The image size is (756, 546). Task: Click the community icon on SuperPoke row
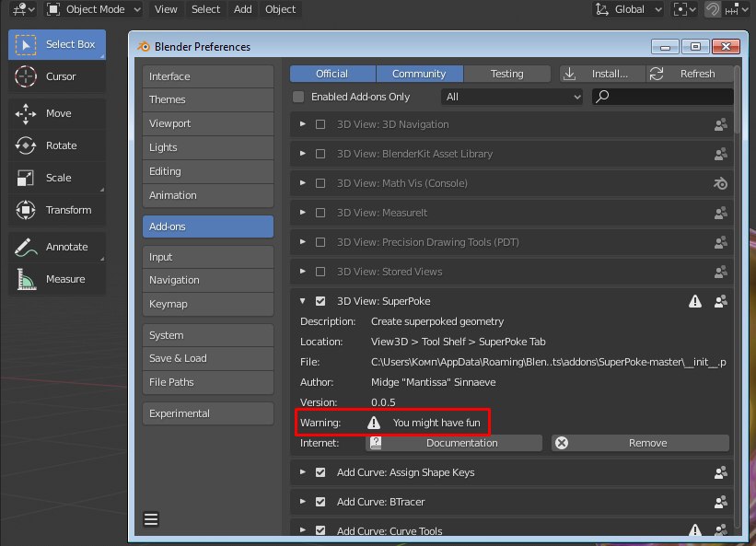[x=720, y=301]
